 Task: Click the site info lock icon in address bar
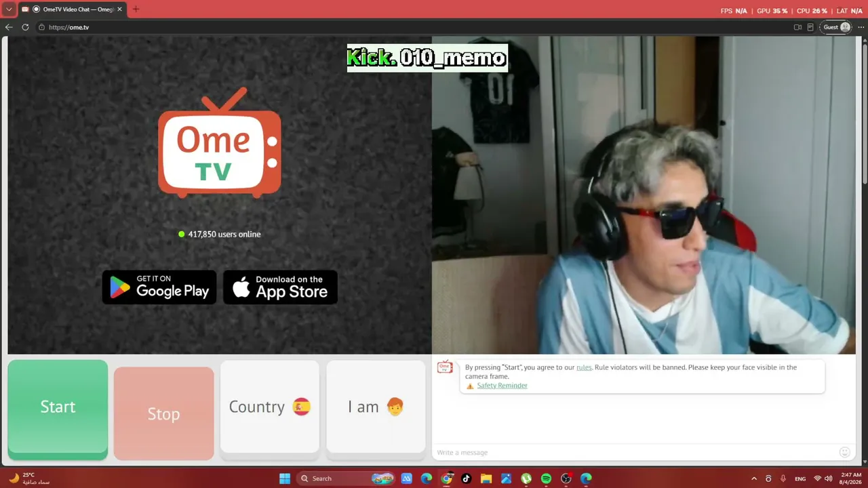[41, 27]
